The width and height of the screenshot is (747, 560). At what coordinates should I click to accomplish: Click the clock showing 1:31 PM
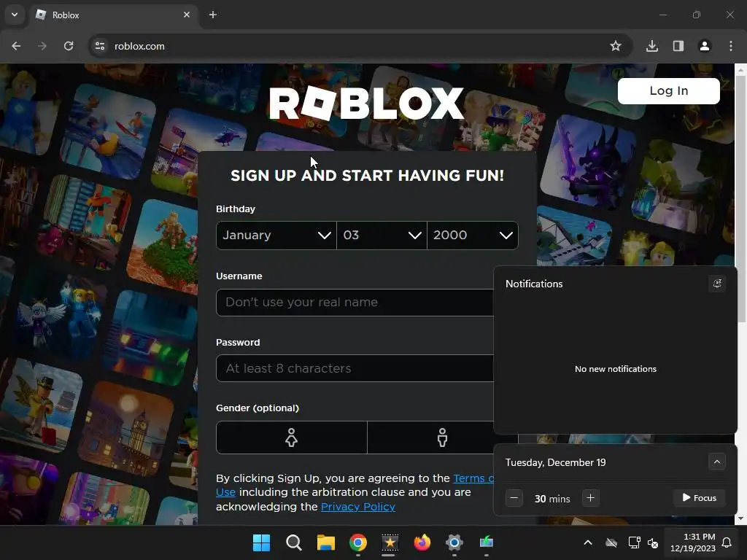click(693, 542)
